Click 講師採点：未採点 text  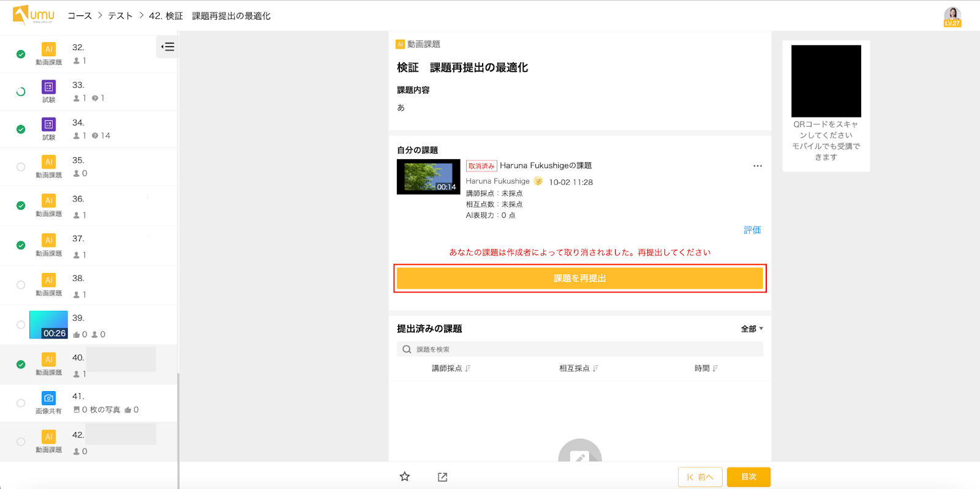(494, 193)
